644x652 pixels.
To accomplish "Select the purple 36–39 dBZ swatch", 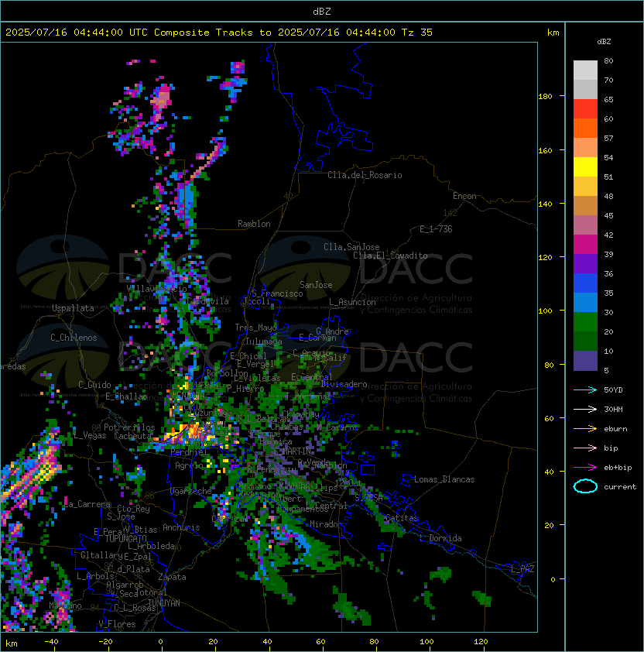I will tap(585, 263).
